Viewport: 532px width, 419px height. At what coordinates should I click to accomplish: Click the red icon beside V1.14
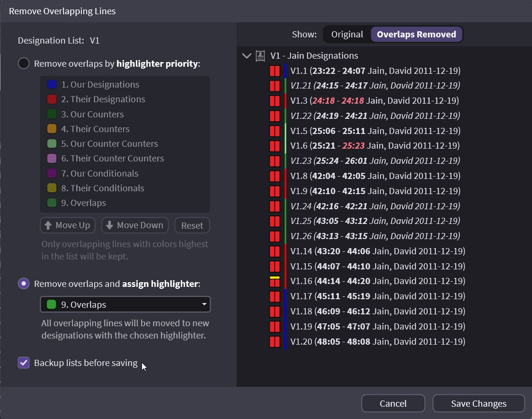(x=275, y=251)
